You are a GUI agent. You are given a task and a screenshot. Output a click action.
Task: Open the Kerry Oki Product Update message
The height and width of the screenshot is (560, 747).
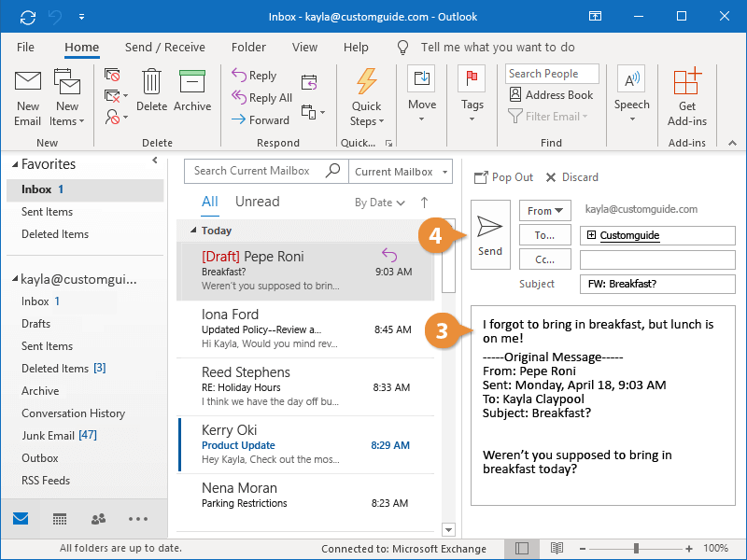pos(306,445)
